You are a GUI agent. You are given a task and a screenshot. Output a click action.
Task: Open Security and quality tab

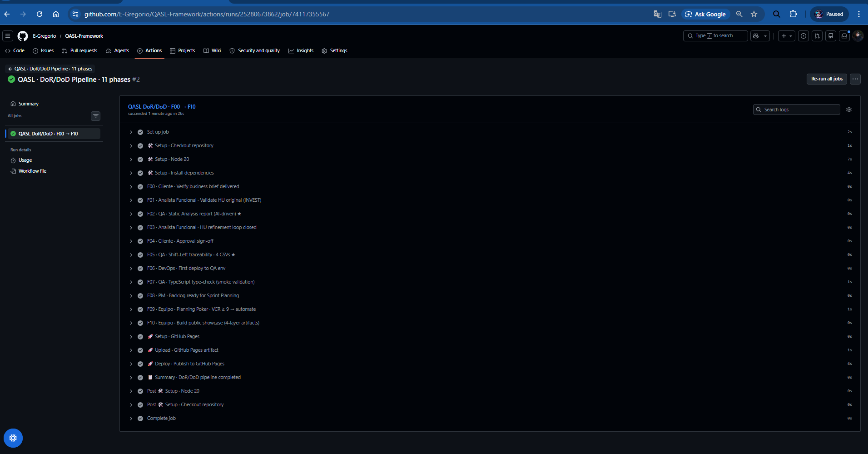254,50
